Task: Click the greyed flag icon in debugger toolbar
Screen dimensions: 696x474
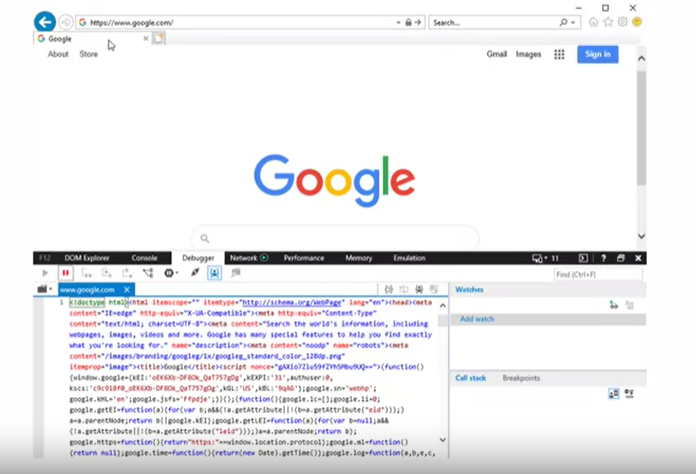Action: click(236, 273)
